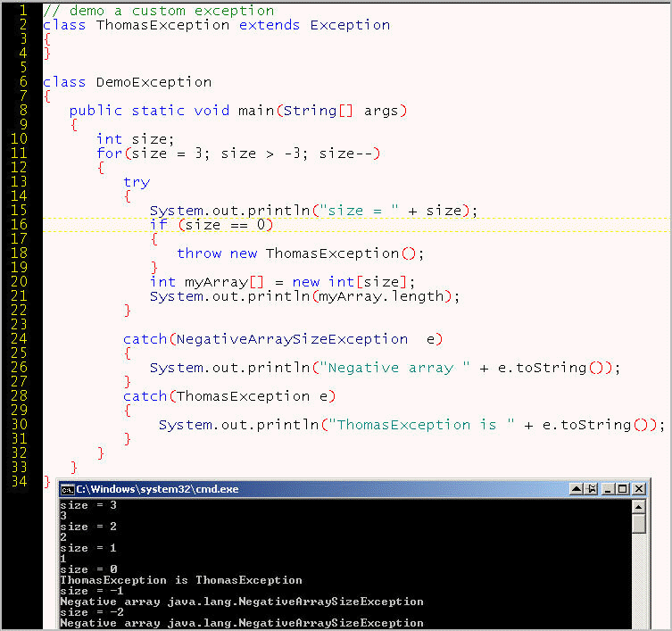Click the pin button in cmd title bar
Screen dimensions: 672x631
[x=592, y=489]
